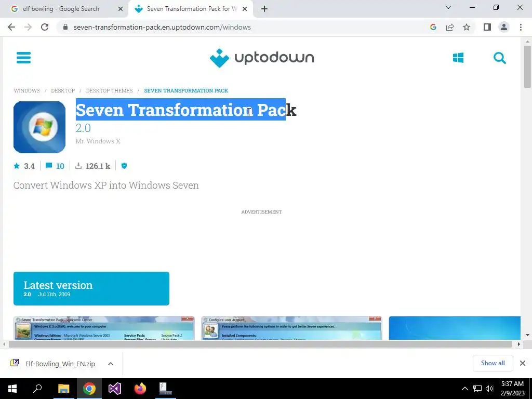Go to the DESKTOP breadcrumb
Image resolution: width=532 pixels, height=399 pixels.
[x=63, y=90]
